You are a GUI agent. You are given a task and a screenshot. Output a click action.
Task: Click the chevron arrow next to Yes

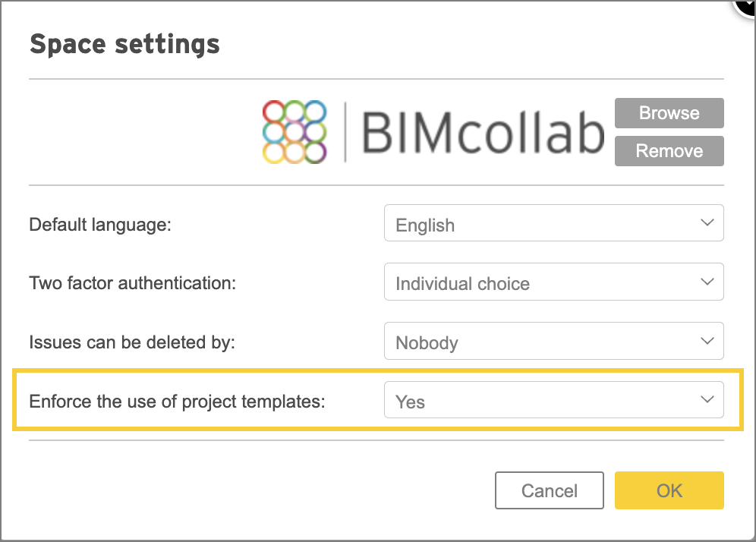pos(707,399)
